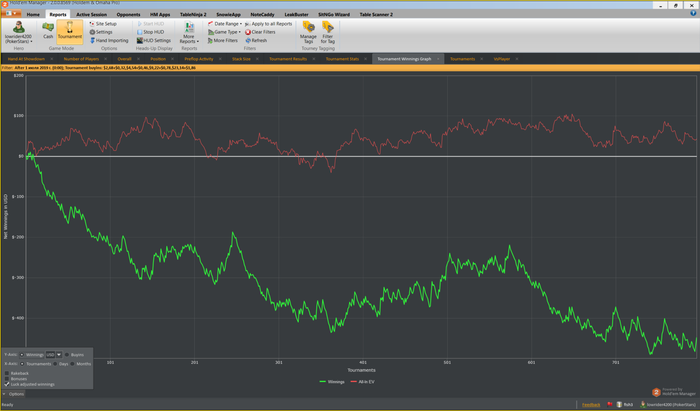Uncheck Luck adjusted winnings

[7, 384]
